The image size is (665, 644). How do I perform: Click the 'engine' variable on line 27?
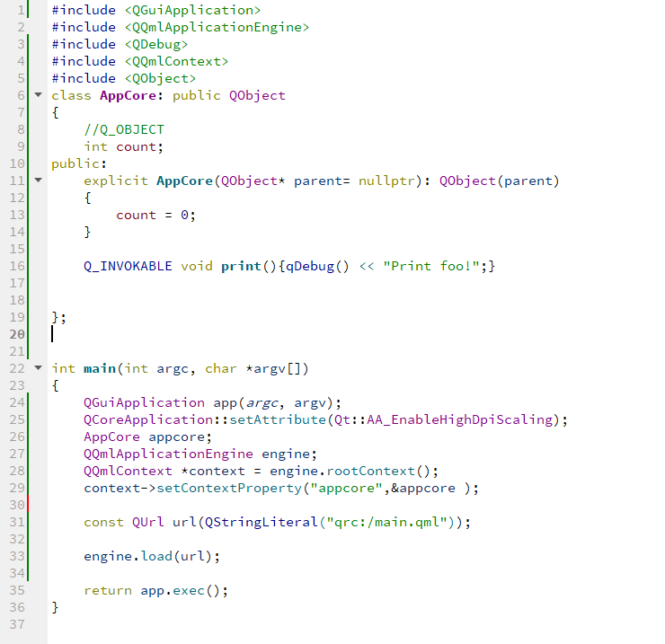286,454
